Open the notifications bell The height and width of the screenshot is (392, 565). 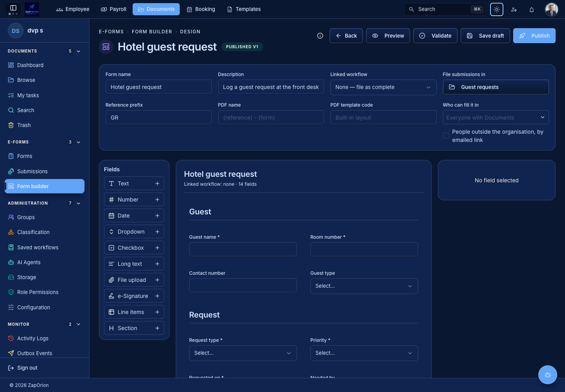tap(532, 9)
